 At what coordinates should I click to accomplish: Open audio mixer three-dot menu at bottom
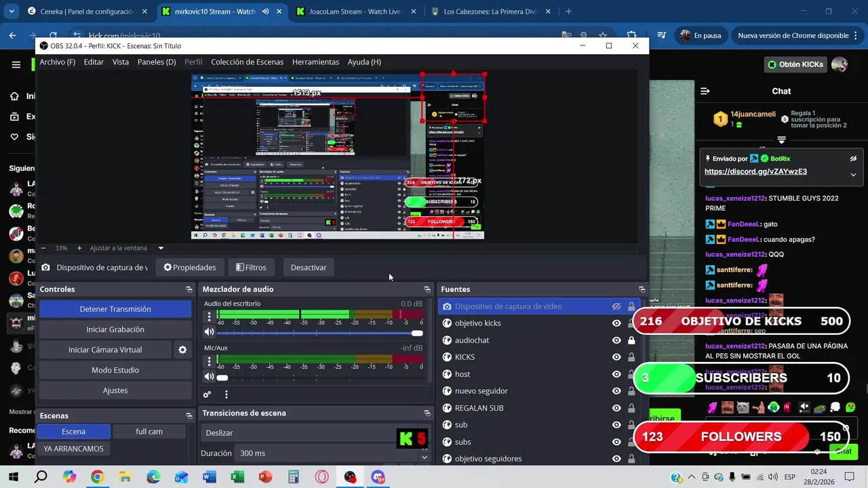pyautogui.click(x=226, y=394)
